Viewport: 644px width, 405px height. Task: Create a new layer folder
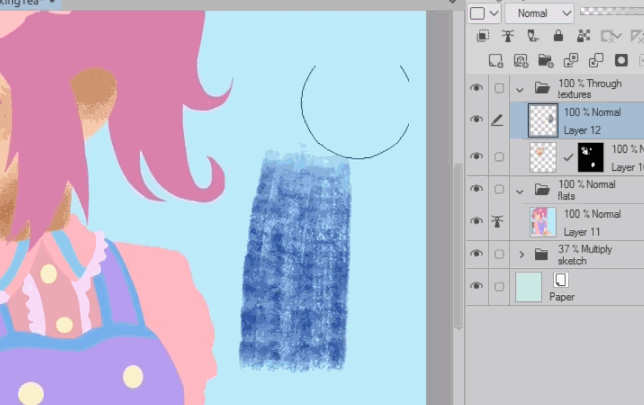pyautogui.click(x=546, y=61)
